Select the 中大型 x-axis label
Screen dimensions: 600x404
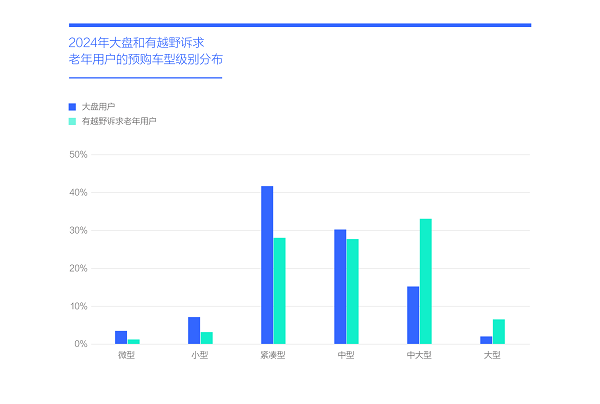419,355
